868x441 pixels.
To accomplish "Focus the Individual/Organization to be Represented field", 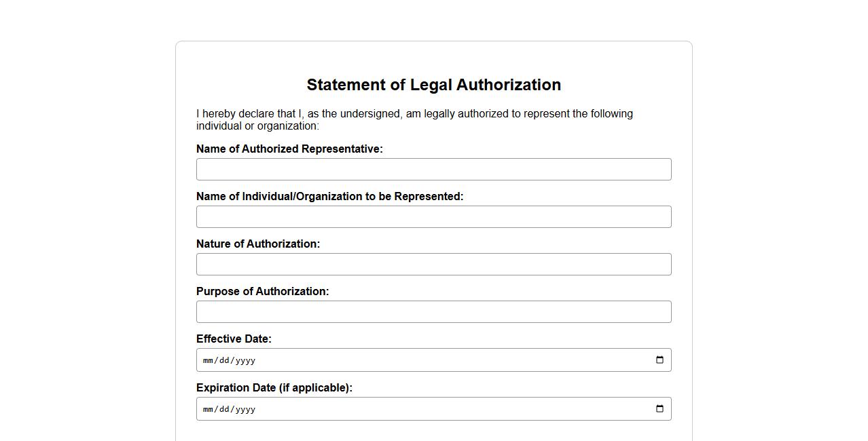I will (x=433, y=217).
